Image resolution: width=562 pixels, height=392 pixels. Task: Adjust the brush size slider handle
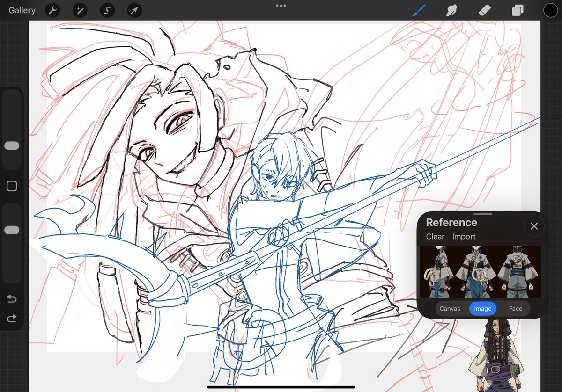click(x=12, y=146)
